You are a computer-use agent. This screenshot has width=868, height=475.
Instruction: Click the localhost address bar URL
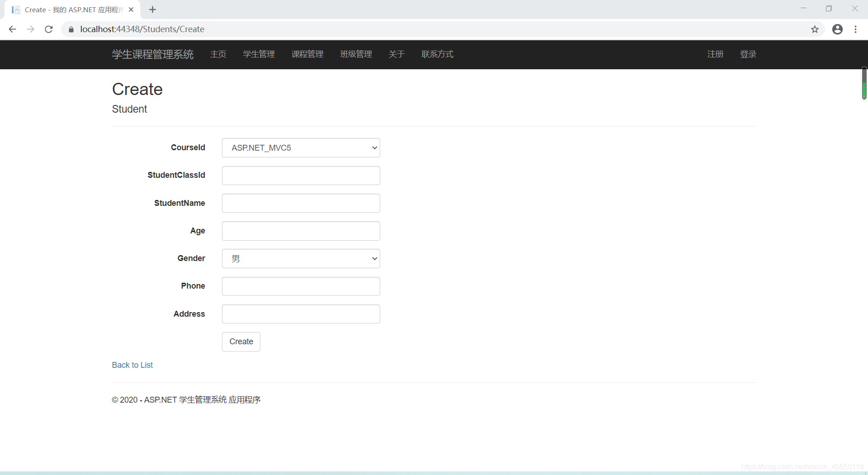pyautogui.click(x=142, y=29)
